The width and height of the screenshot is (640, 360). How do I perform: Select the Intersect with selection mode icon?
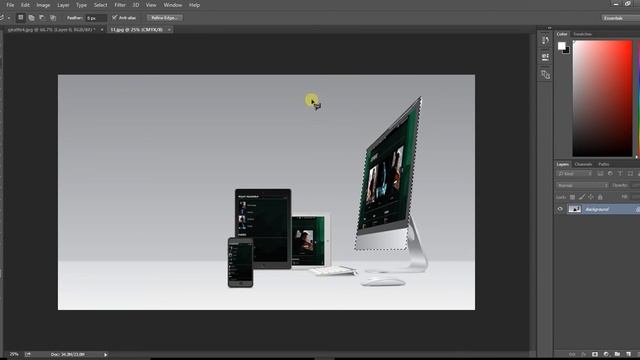coord(53,18)
